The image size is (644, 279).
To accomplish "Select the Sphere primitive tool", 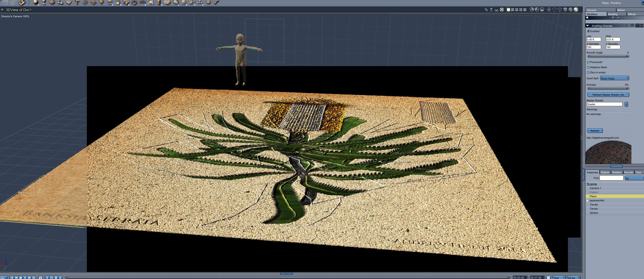I will (35, 2).
